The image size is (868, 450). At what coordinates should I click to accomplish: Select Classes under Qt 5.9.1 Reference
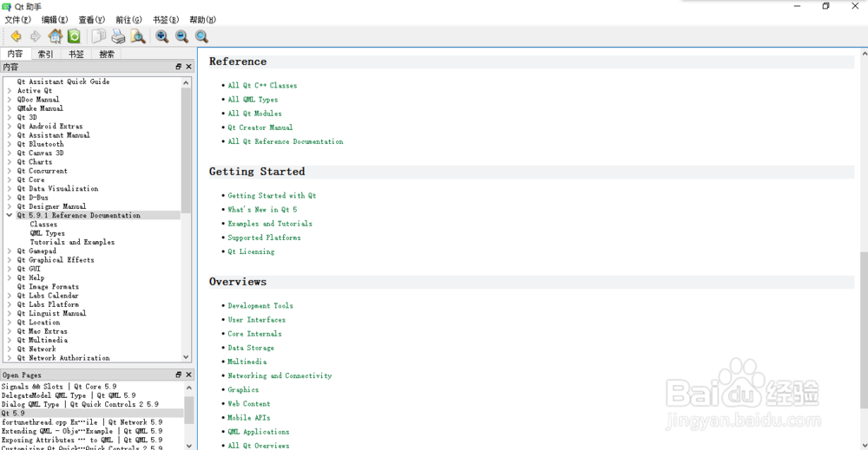(x=43, y=225)
